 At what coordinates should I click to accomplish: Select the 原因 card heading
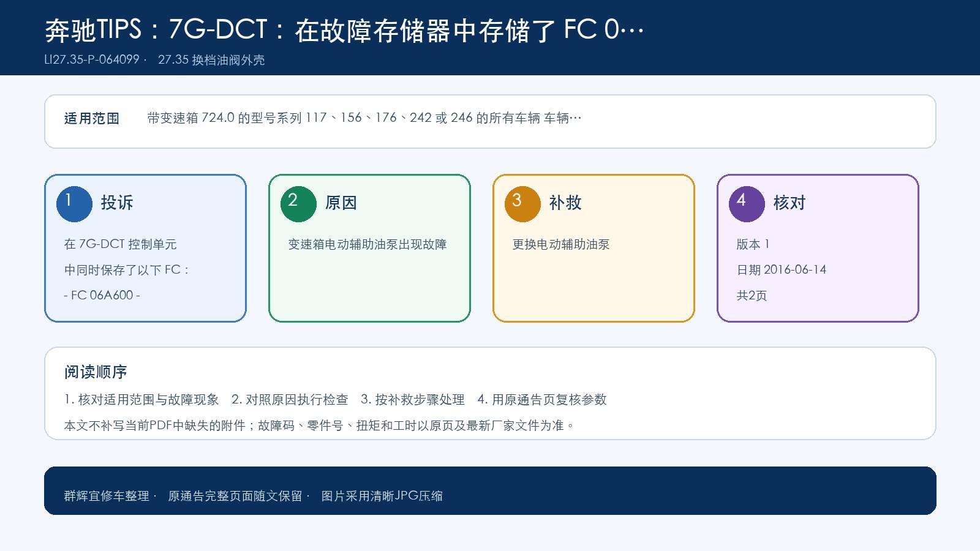click(341, 203)
